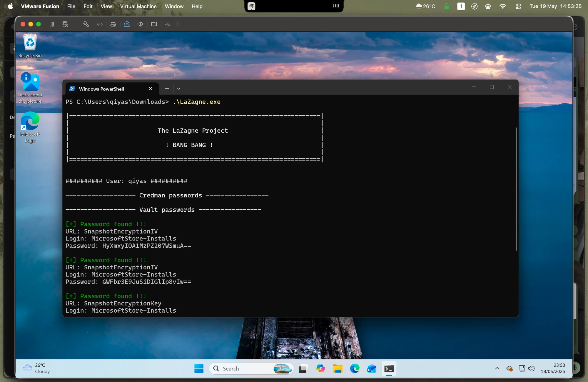Screen dimensions: 588x382
Task: Open the Help menu
Action: pos(197,6)
